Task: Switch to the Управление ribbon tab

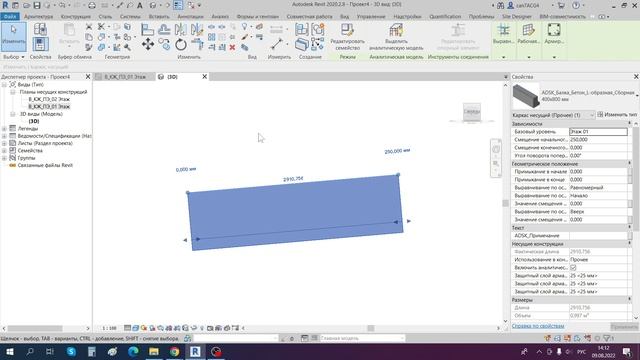Action: [x=371, y=16]
